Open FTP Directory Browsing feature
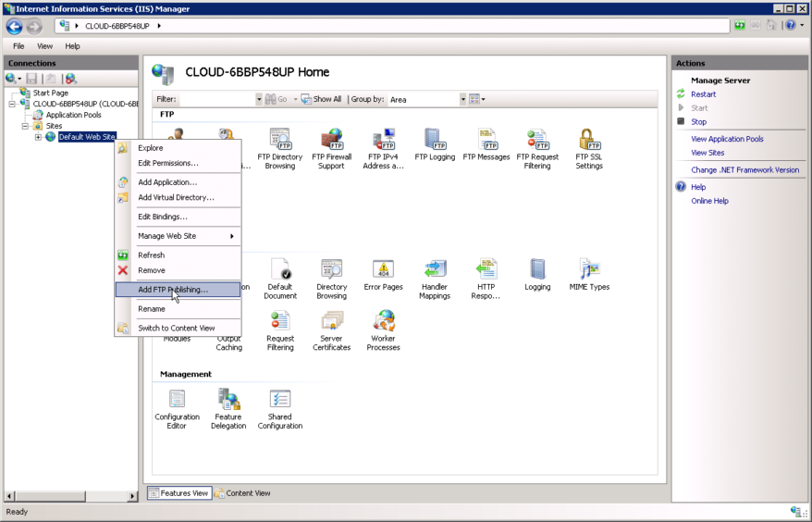This screenshot has width=812, height=522. (279, 149)
